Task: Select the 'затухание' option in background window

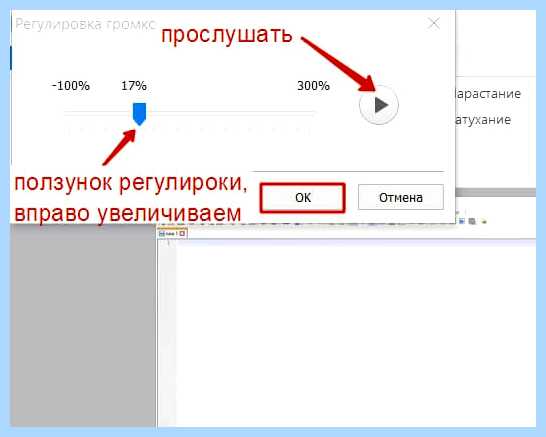Action: click(x=483, y=120)
